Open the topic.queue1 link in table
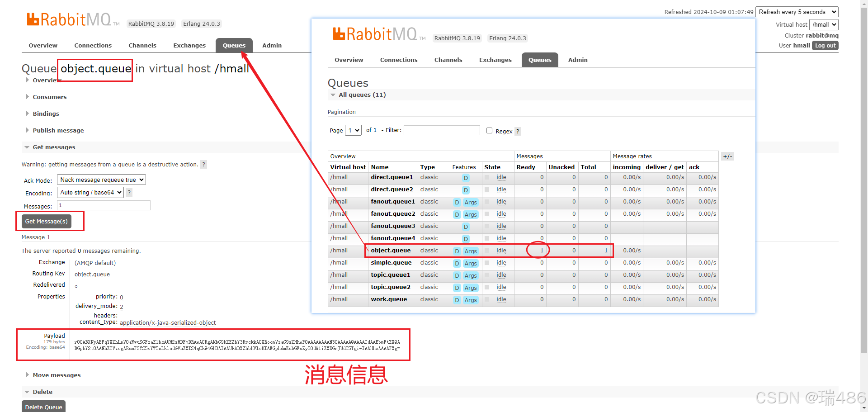 [391, 275]
